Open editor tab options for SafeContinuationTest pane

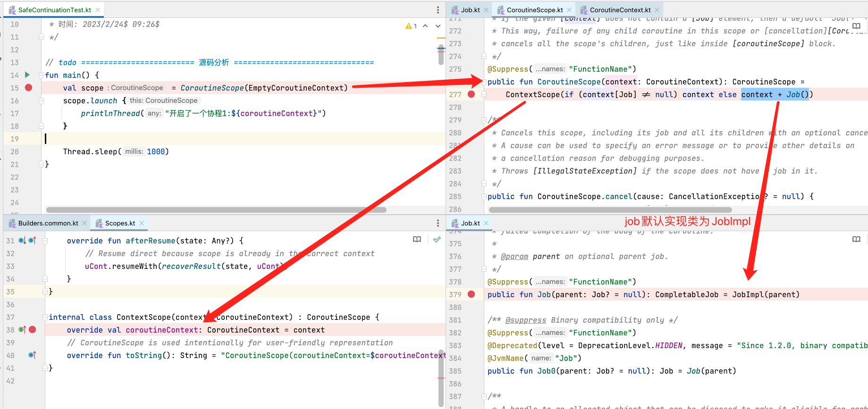click(438, 10)
